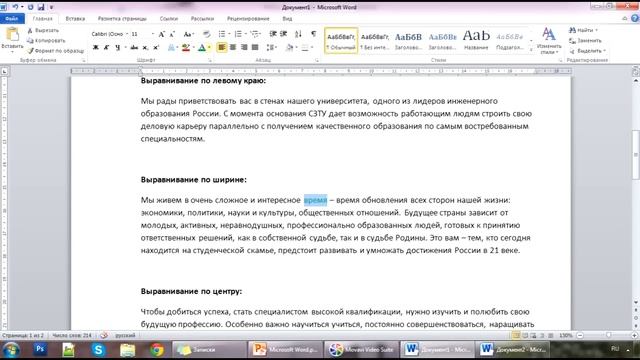The image size is (640, 360).
Task: Open Photoshop from the taskbar
Action: coord(40,349)
